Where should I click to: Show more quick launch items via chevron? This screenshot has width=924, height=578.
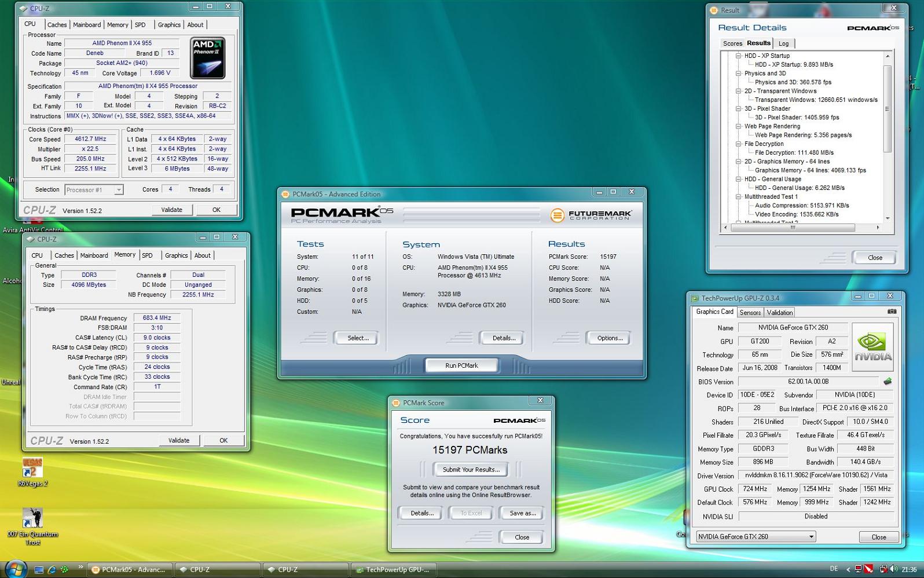(80, 567)
